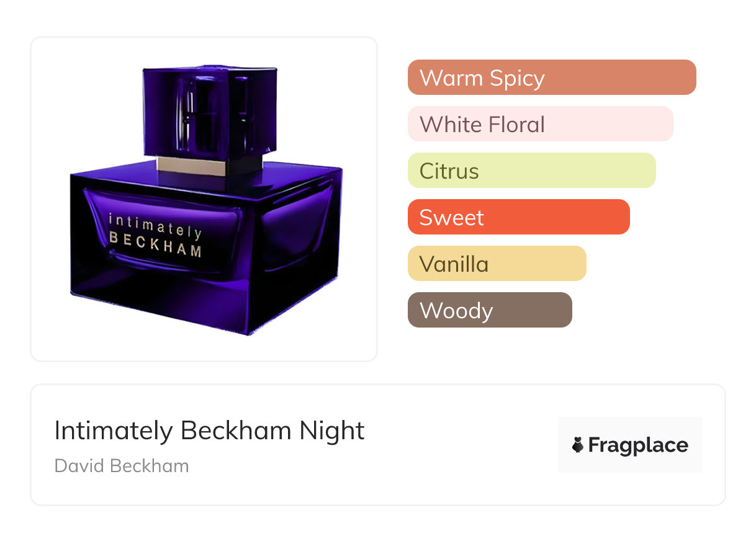This screenshot has height=536, width=756.
Task: Click the brown Woody accord bar
Action: coord(490,310)
